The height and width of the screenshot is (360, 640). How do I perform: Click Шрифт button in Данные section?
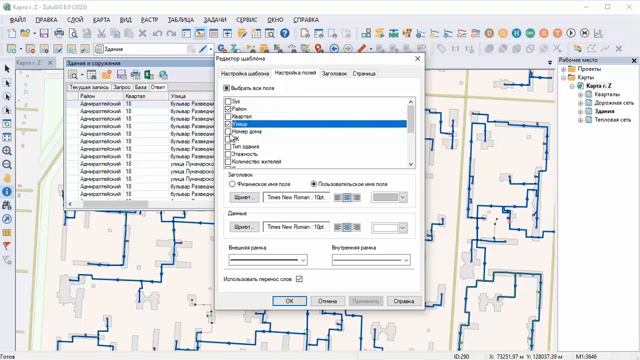coord(244,227)
